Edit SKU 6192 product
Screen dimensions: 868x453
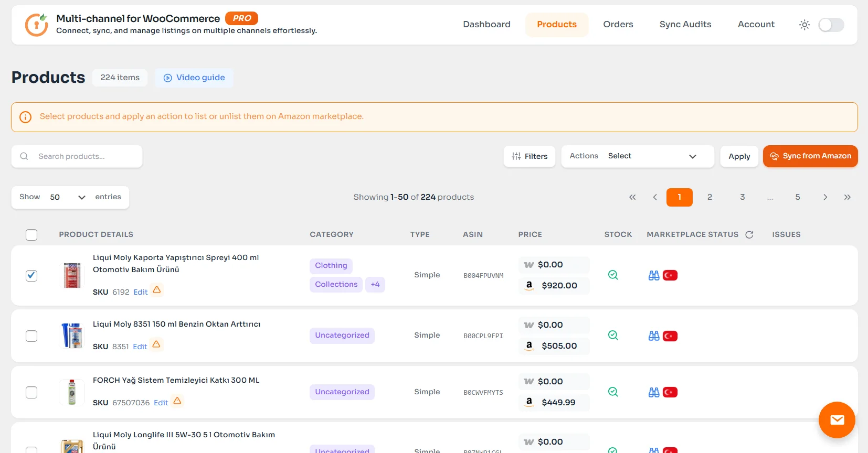point(140,292)
